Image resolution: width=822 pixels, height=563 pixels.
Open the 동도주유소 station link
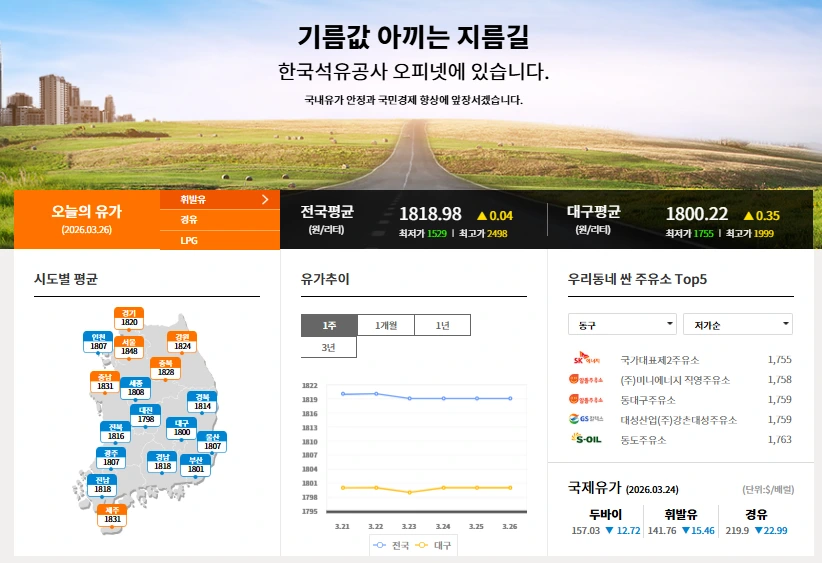[x=643, y=440]
